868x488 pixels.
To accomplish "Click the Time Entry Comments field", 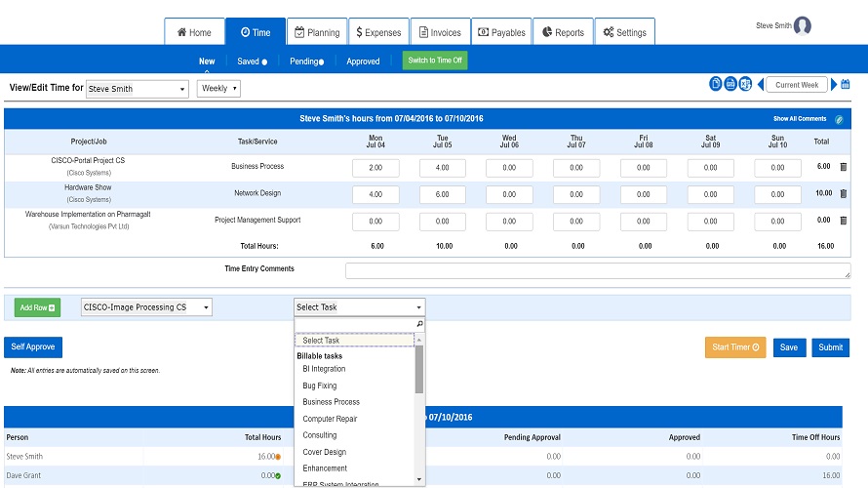I will point(597,270).
